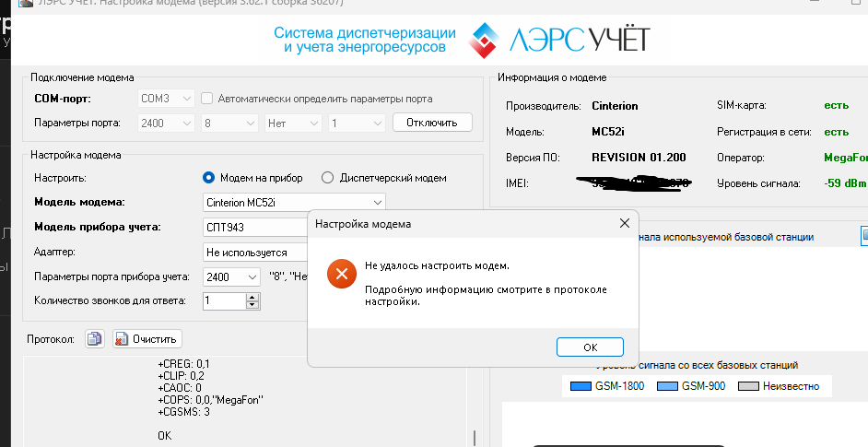Click the ring count input field
Viewport: 868px width, 447px height.
[223, 300]
